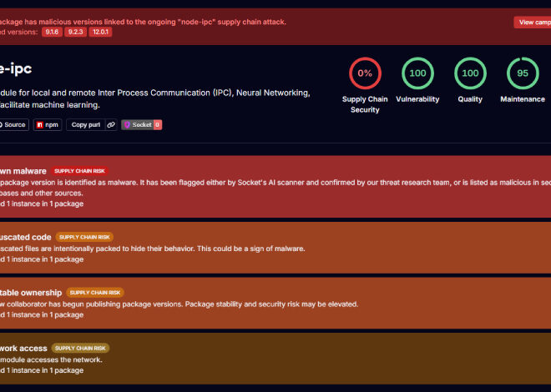Screen dimensions: 551x392
Task: Click the Maintenance score label
Action: coord(523,99)
